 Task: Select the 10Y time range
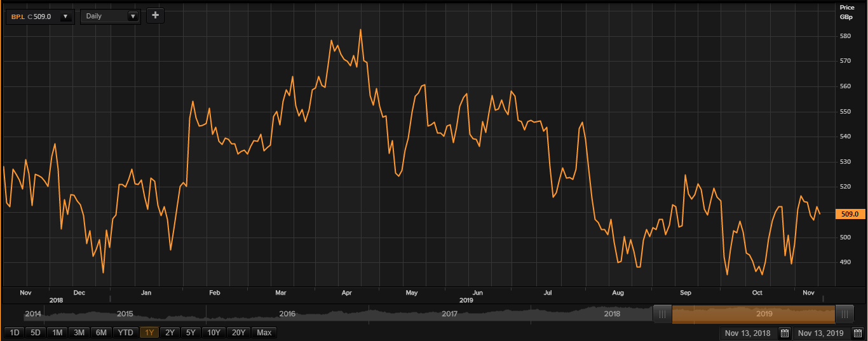point(214,332)
